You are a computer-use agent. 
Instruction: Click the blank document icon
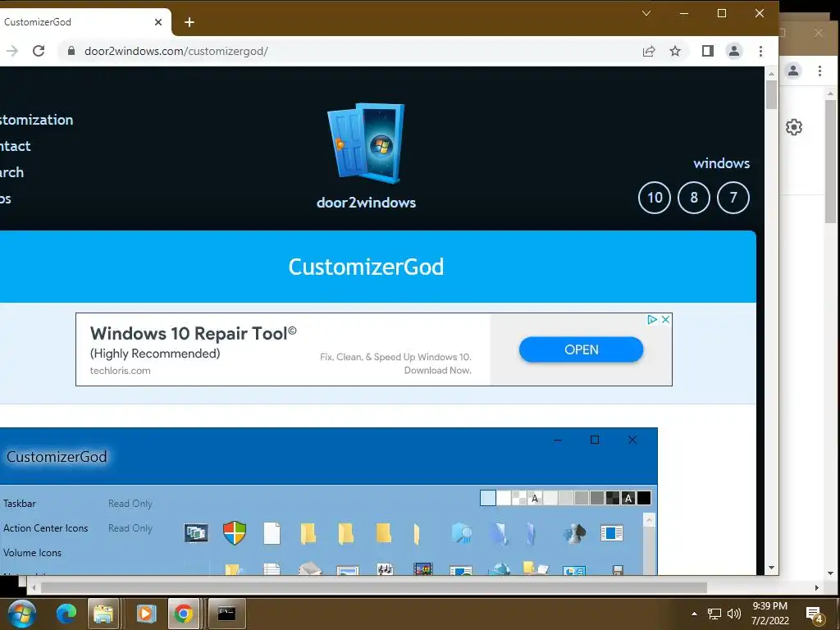pyautogui.click(x=272, y=533)
